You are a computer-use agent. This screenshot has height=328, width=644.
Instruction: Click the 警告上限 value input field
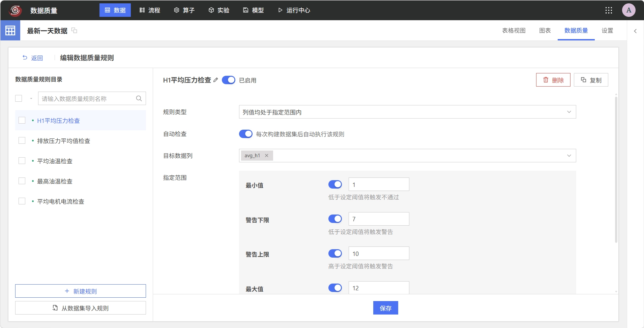click(379, 253)
